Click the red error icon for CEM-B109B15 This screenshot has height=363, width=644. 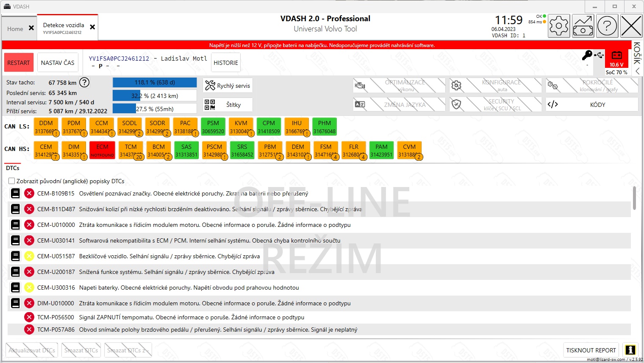(29, 193)
